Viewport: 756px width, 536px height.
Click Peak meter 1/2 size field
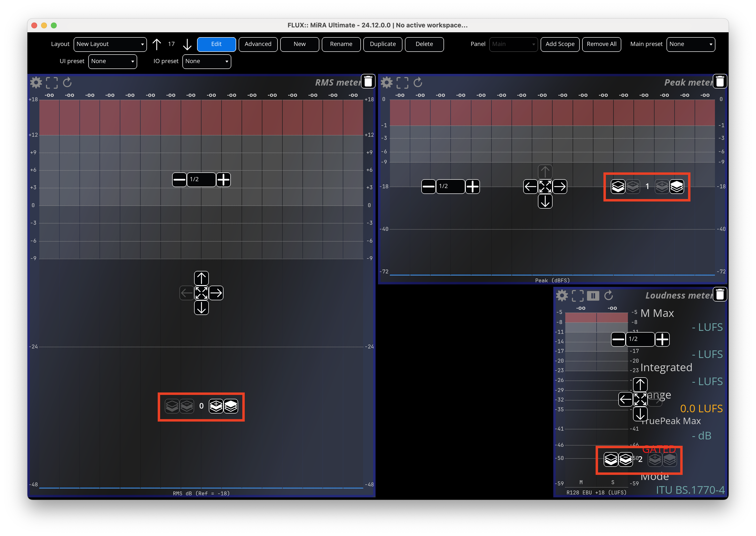(450, 187)
